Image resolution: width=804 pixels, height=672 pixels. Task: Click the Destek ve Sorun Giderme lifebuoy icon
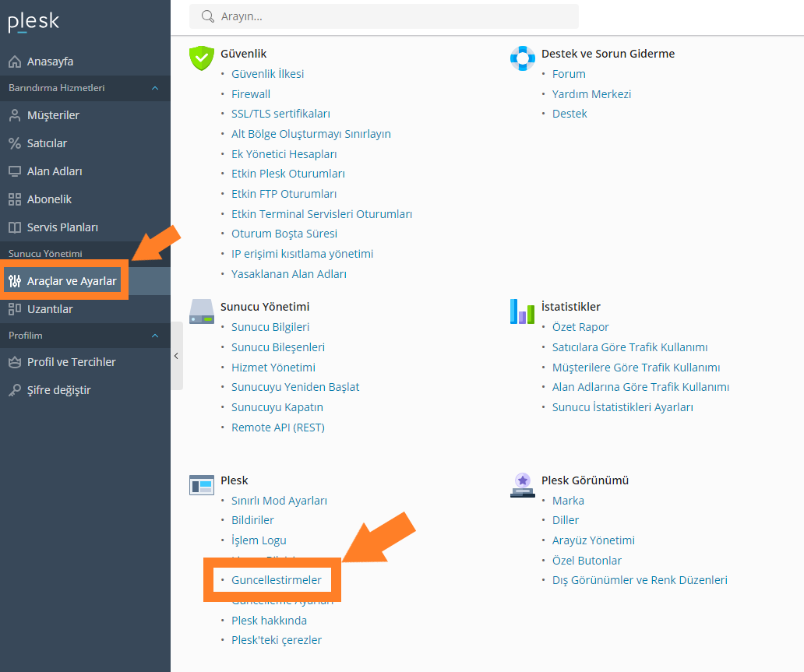pos(522,58)
